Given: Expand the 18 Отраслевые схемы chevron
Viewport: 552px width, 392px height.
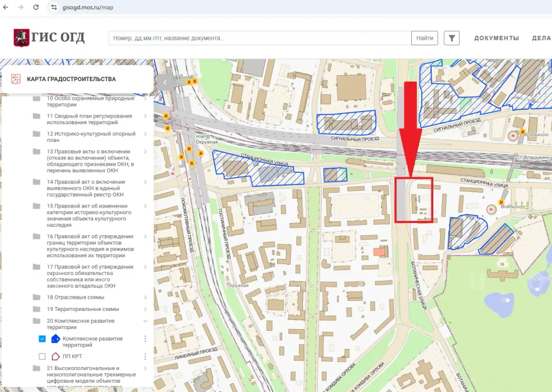Looking at the screenshot, I should (145, 297).
